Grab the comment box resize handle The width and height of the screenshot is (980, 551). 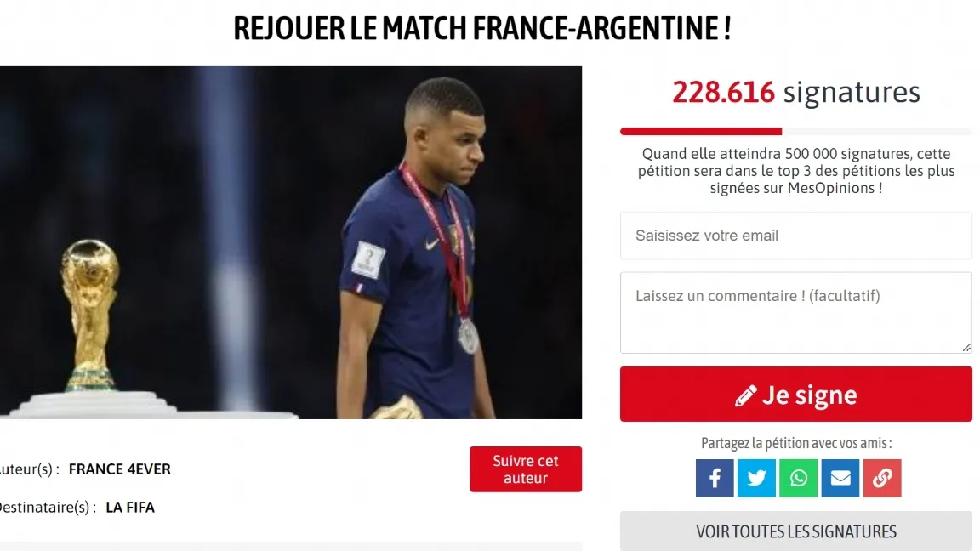pos(966,347)
